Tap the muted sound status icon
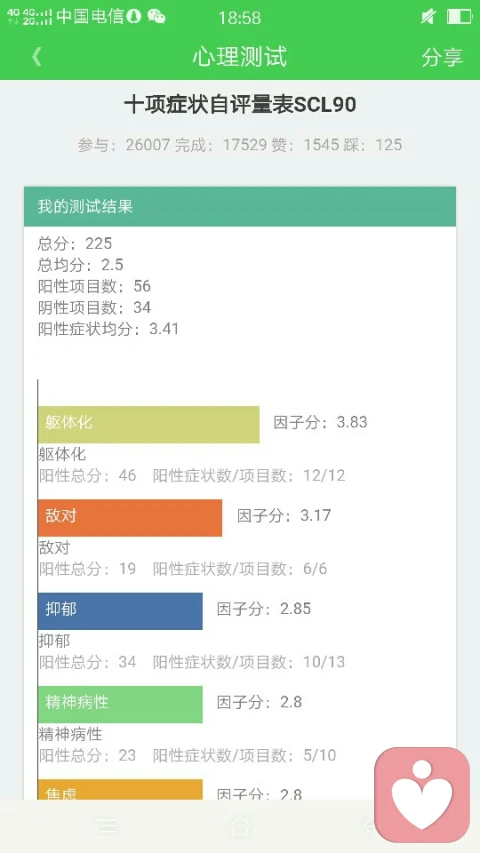 (428, 17)
